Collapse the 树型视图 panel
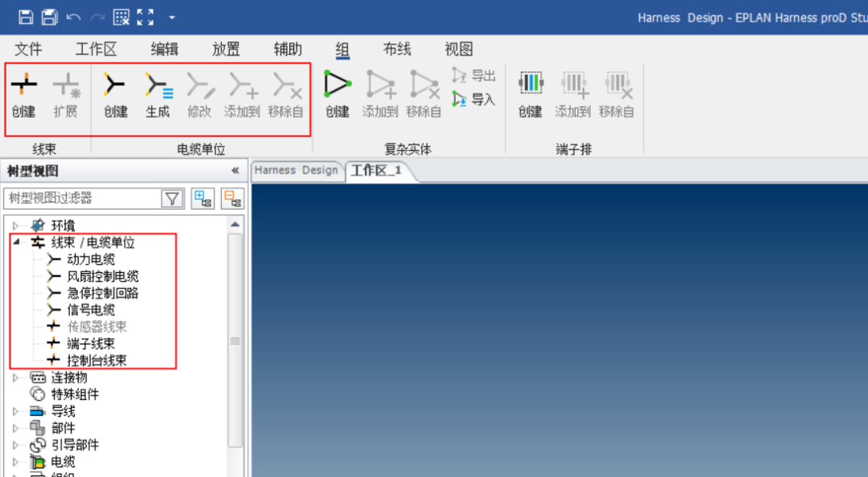This screenshot has width=868, height=477. [x=235, y=171]
